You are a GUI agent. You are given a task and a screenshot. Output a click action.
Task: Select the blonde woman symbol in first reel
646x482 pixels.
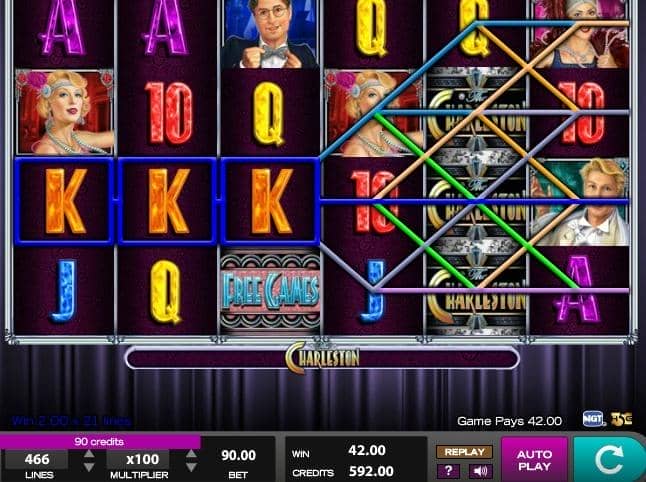pyautogui.click(x=64, y=112)
